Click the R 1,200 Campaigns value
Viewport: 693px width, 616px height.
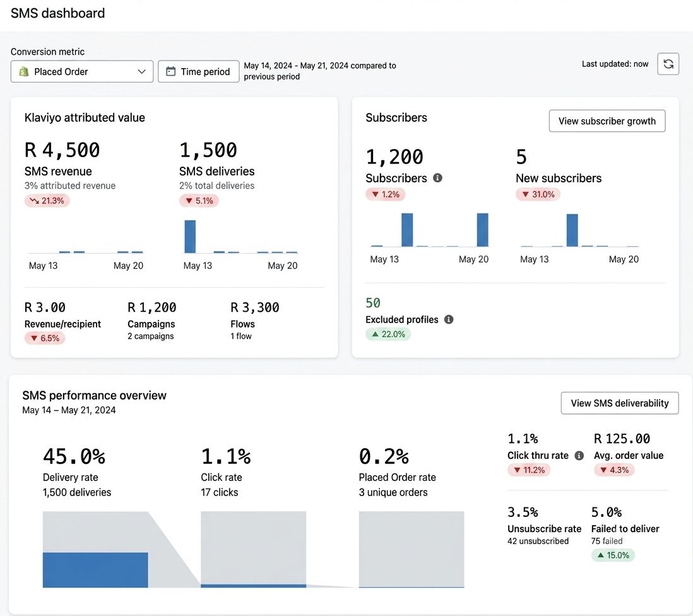(152, 307)
